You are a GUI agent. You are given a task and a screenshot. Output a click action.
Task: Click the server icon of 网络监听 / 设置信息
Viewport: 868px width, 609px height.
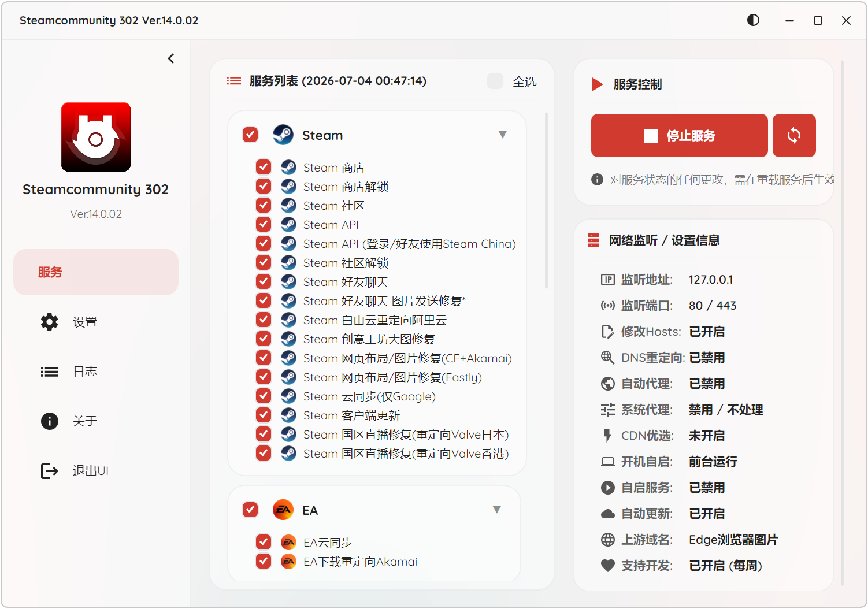pyautogui.click(x=593, y=240)
